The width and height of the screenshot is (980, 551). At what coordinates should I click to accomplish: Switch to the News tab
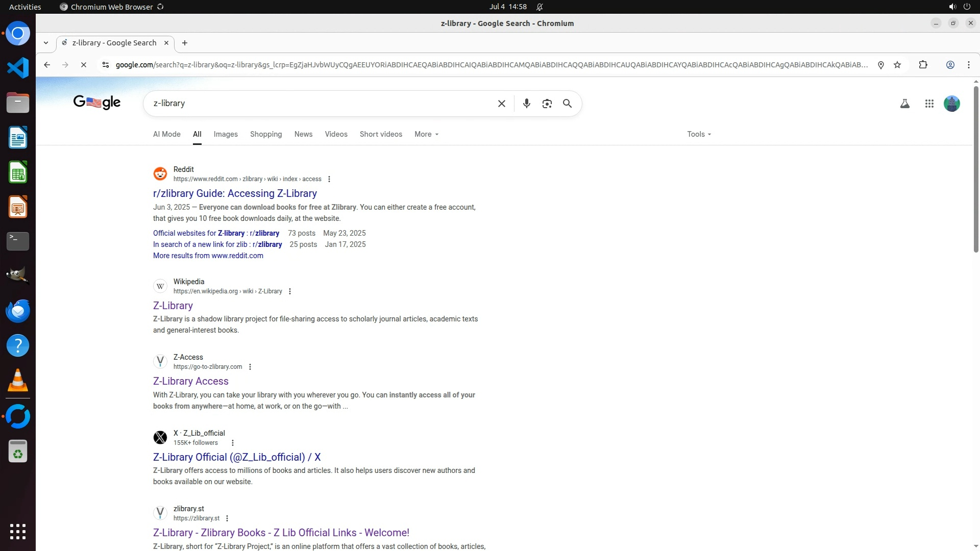303,134
